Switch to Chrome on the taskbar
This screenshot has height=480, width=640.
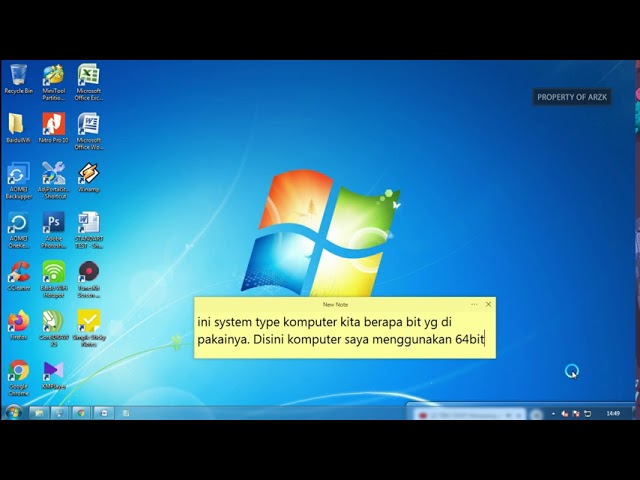pos(82,413)
